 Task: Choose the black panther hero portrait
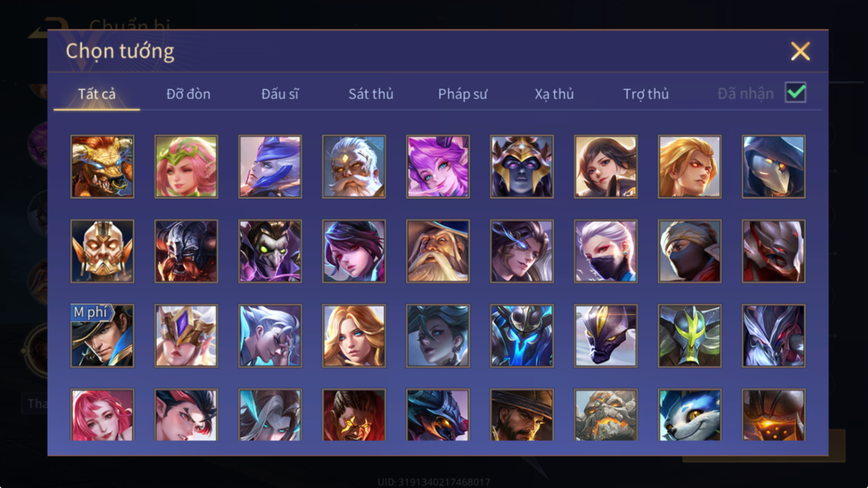(605, 336)
